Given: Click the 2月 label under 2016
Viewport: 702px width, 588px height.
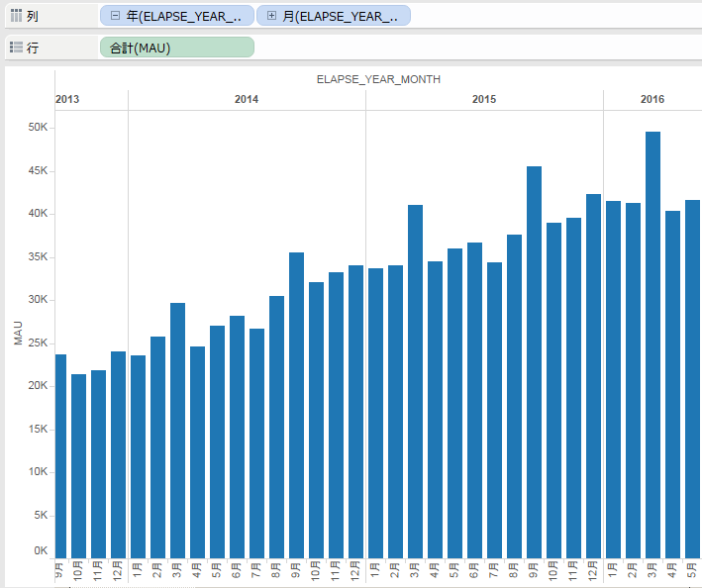Looking at the screenshot, I should (x=633, y=570).
